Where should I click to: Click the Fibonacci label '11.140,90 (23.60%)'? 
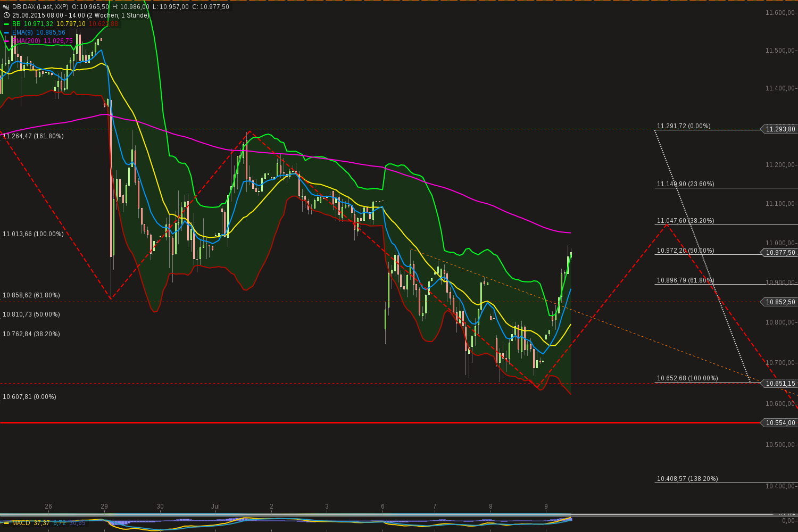(686, 184)
